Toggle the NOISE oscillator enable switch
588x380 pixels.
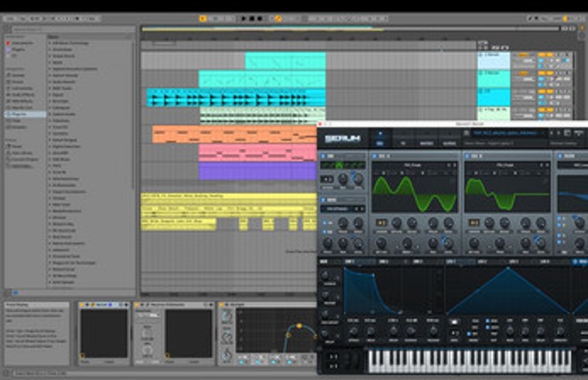[323, 200]
